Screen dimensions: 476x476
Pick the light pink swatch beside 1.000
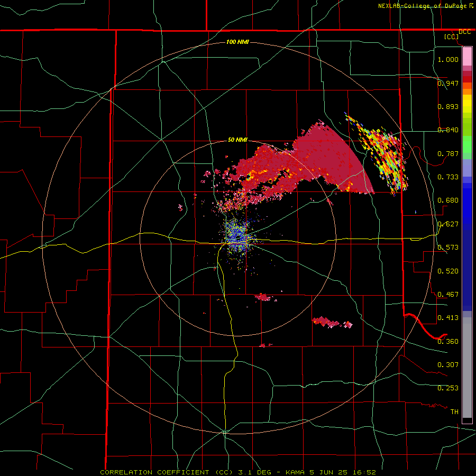tap(467, 57)
